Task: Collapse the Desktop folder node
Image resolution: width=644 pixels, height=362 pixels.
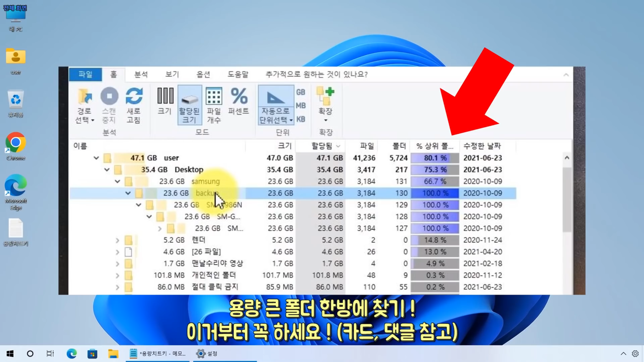Action: pos(107,170)
